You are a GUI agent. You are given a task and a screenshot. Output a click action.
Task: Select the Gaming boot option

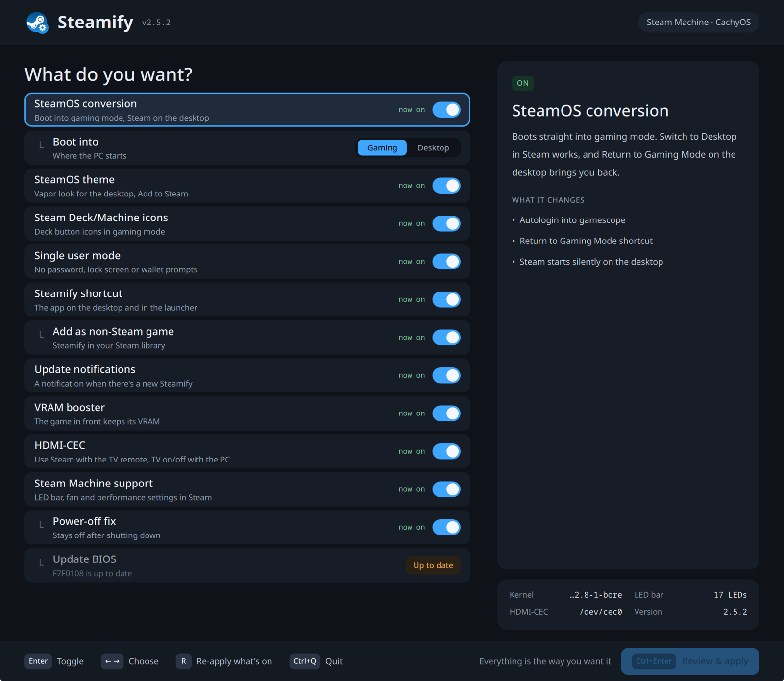(x=382, y=148)
